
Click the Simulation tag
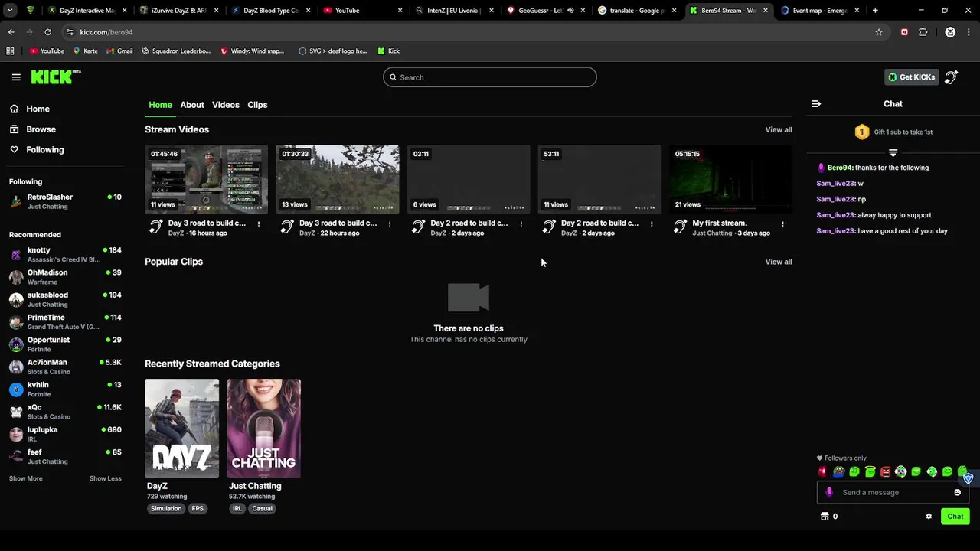coord(166,508)
